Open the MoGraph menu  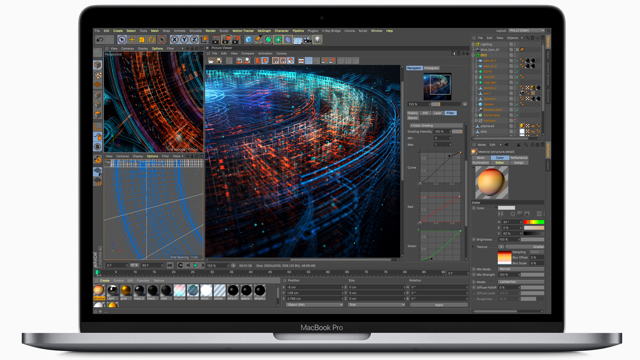(264, 31)
